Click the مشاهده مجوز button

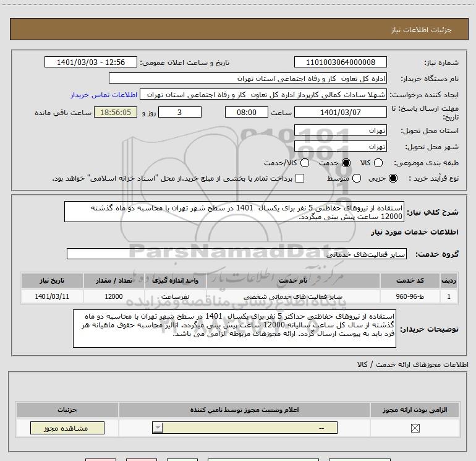(x=67, y=428)
